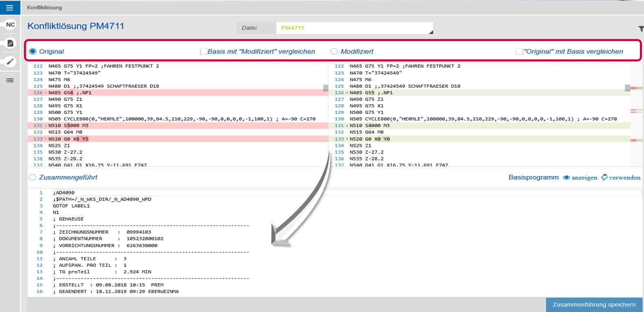Check "Original" mit Basis vergleichen
This screenshot has width=644, height=312.
(519, 52)
